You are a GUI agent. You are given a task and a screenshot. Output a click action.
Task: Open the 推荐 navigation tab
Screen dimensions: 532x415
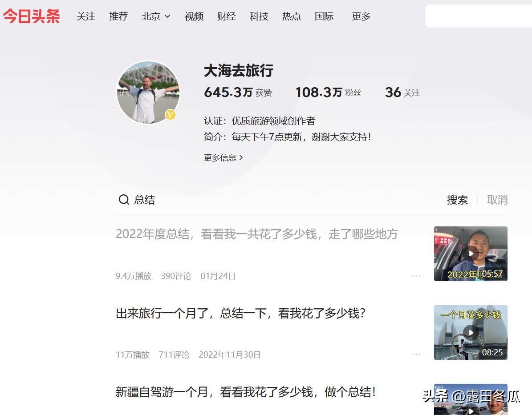(118, 16)
